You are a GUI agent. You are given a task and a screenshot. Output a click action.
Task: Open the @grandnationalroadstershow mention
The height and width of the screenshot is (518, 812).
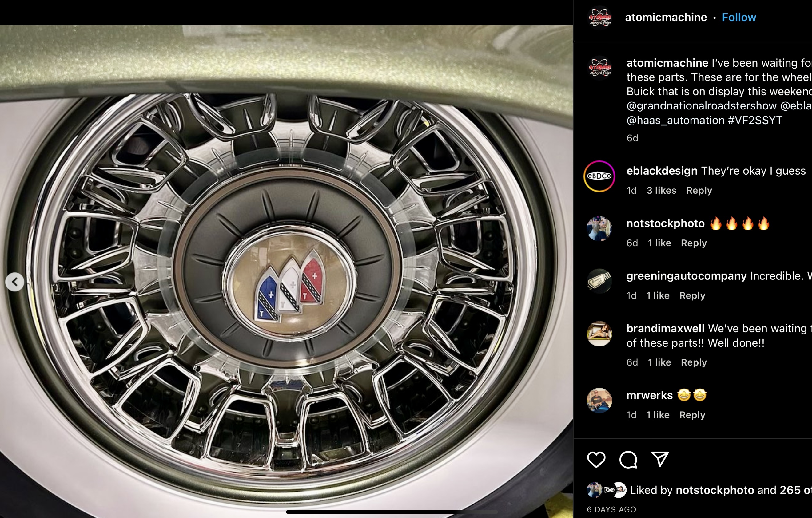point(701,106)
